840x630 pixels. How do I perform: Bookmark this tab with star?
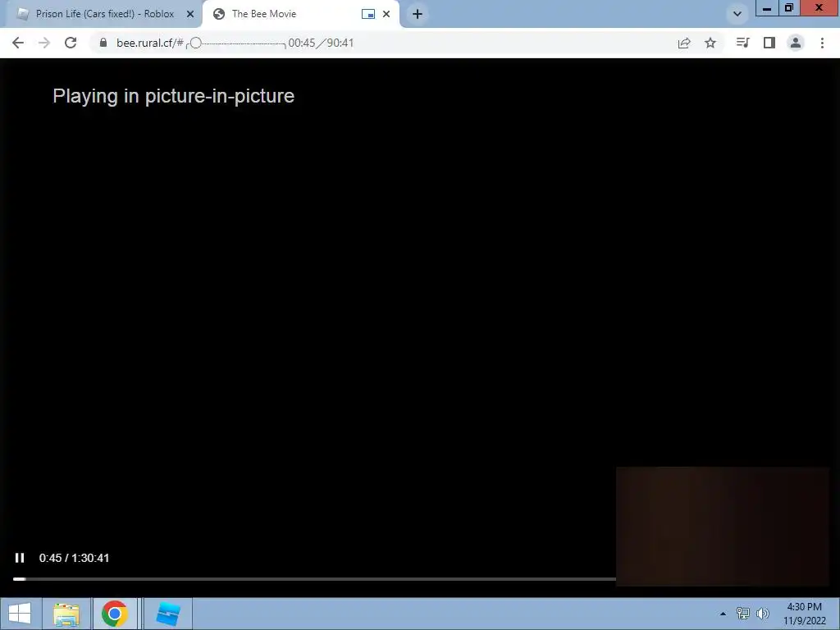click(710, 43)
